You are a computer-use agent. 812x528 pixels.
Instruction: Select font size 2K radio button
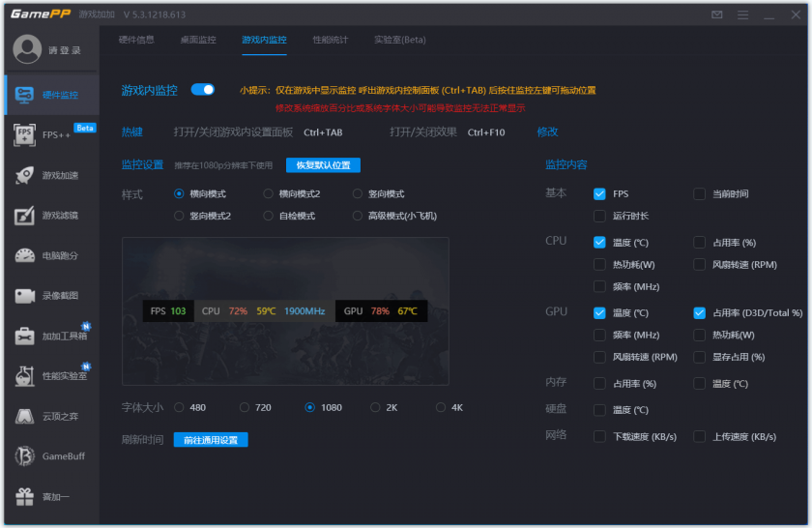point(375,408)
